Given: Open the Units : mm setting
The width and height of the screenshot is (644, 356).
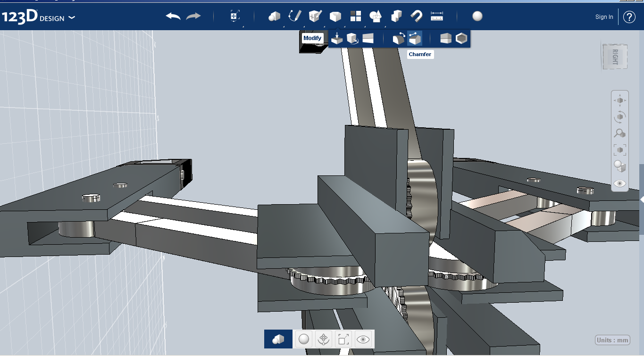Looking at the screenshot, I should pos(612,340).
